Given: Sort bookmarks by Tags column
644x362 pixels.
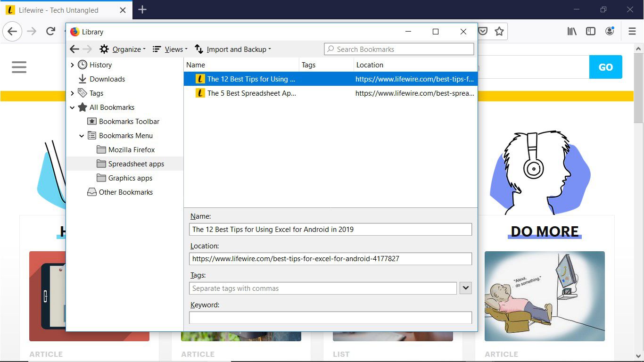Looking at the screenshot, I should click(x=326, y=65).
